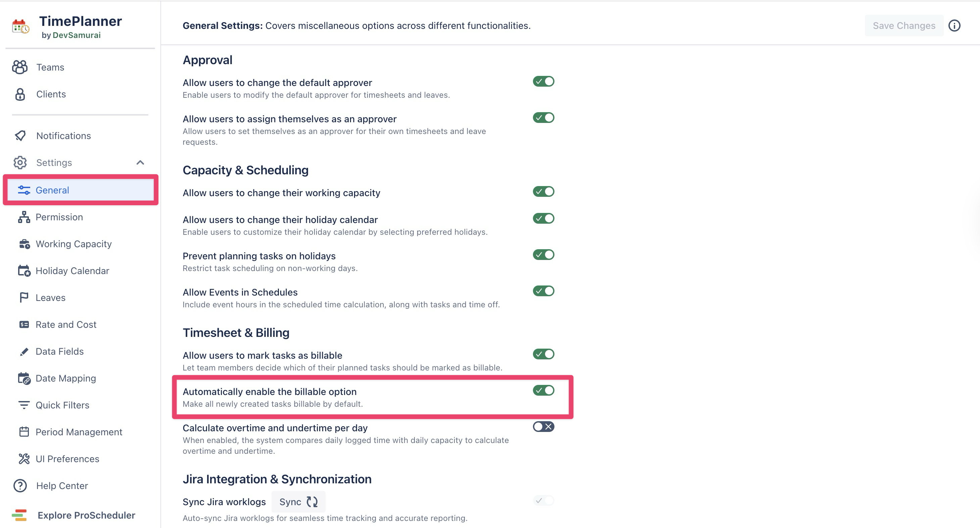980x528 pixels.
Task: Click the Settings gear icon
Action: point(20,163)
